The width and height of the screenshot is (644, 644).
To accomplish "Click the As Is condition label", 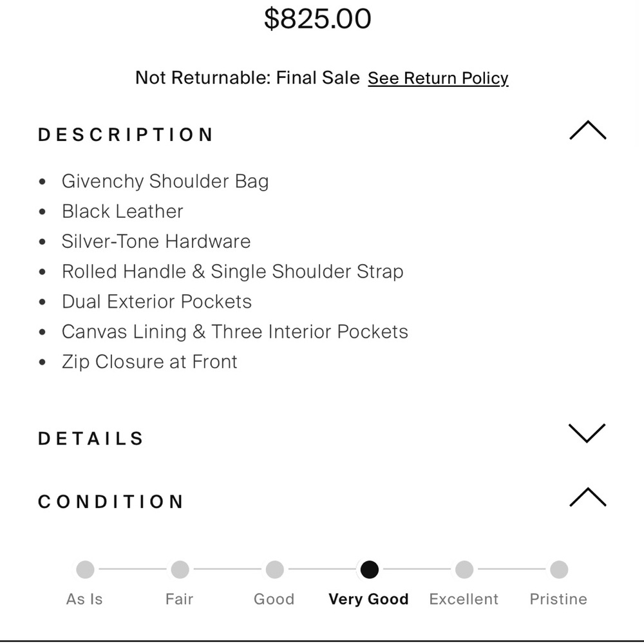I will click(84, 599).
